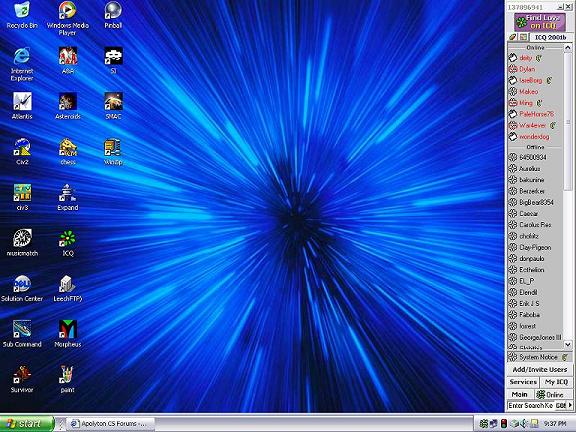The image size is (576, 432).
Task: Click the Find Love on ICQ banner
Action: coord(539,22)
